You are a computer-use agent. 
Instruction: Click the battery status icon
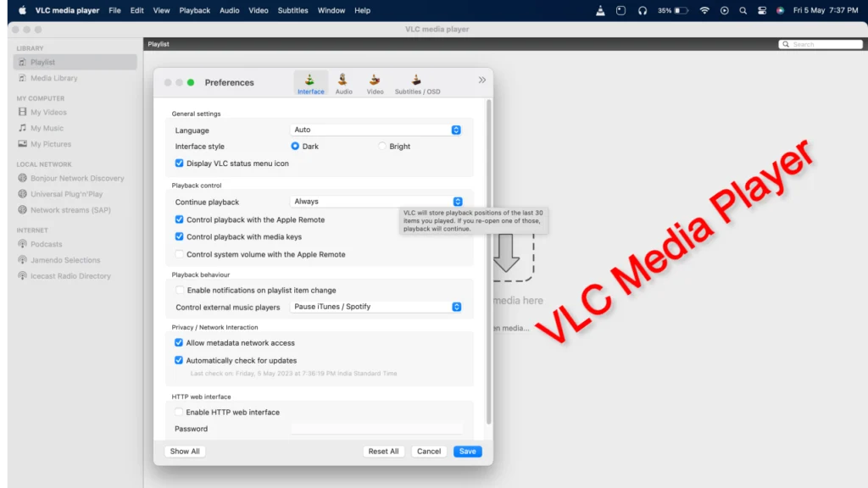click(x=681, y=10)
